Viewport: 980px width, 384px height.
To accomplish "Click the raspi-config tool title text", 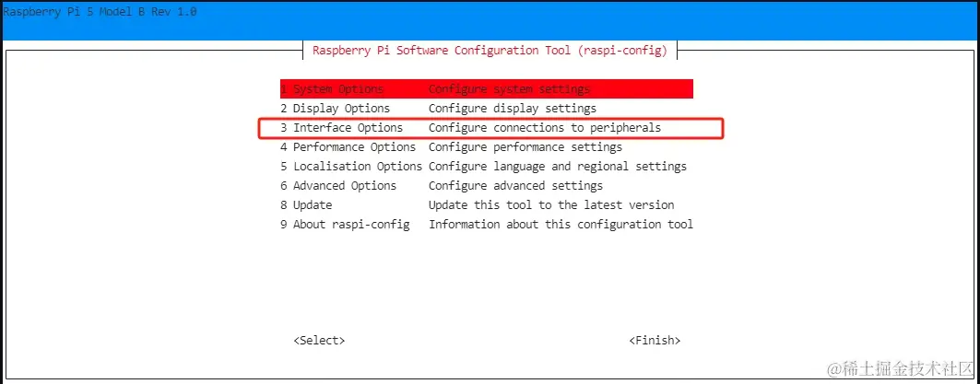I will click(490, 51).
